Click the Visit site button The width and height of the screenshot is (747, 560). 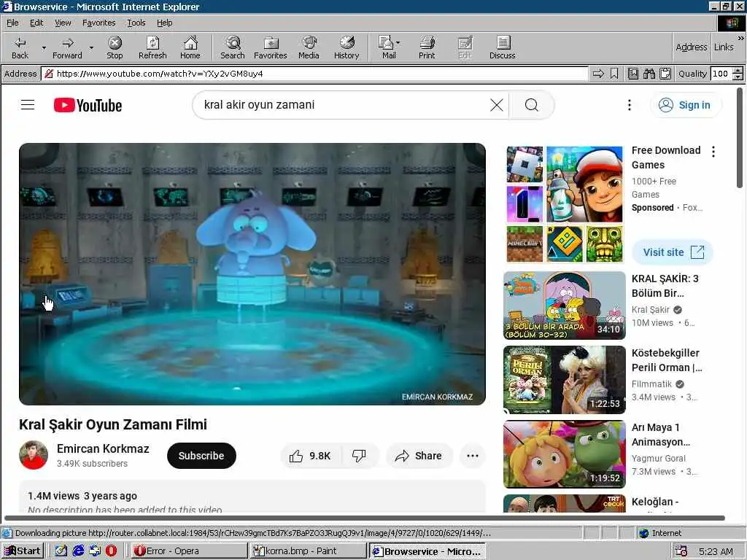[x=672, y=252]
